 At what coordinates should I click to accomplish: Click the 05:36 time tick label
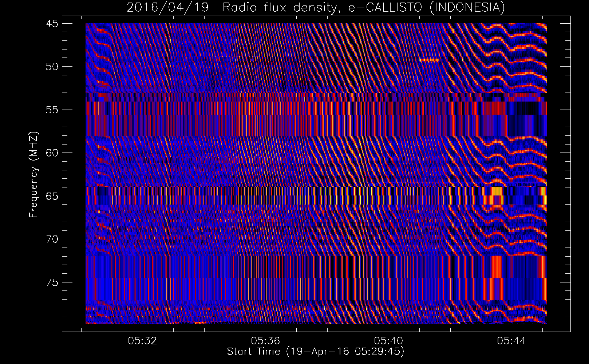pos(266,341)
